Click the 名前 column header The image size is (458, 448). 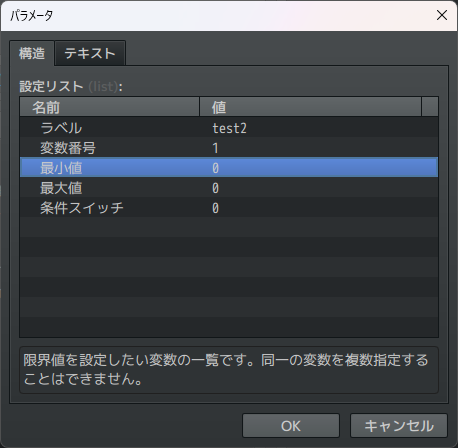[110, 107]
